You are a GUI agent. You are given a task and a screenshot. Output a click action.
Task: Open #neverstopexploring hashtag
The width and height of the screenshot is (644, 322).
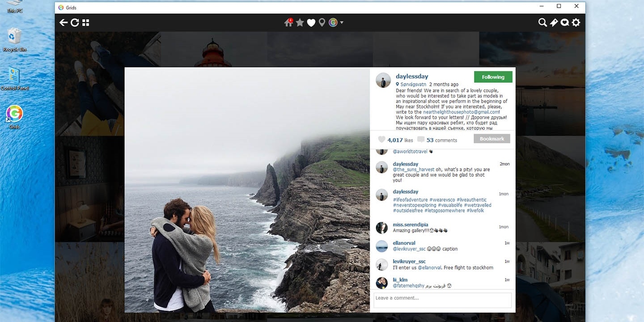[x=415, y=205]
